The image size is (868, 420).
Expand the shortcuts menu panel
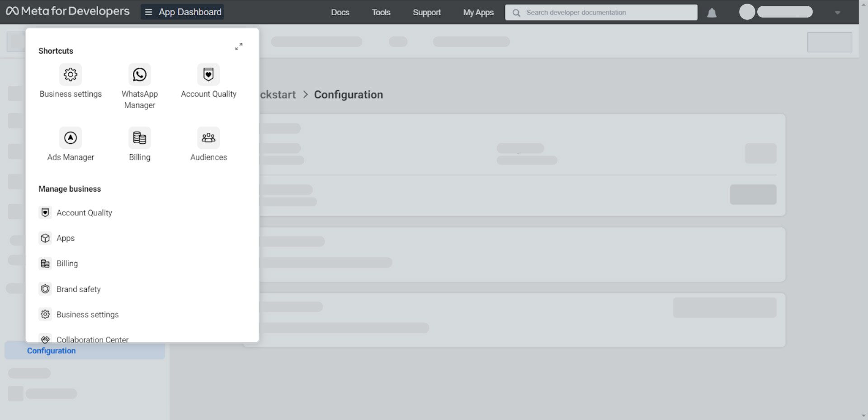(239, 46)
